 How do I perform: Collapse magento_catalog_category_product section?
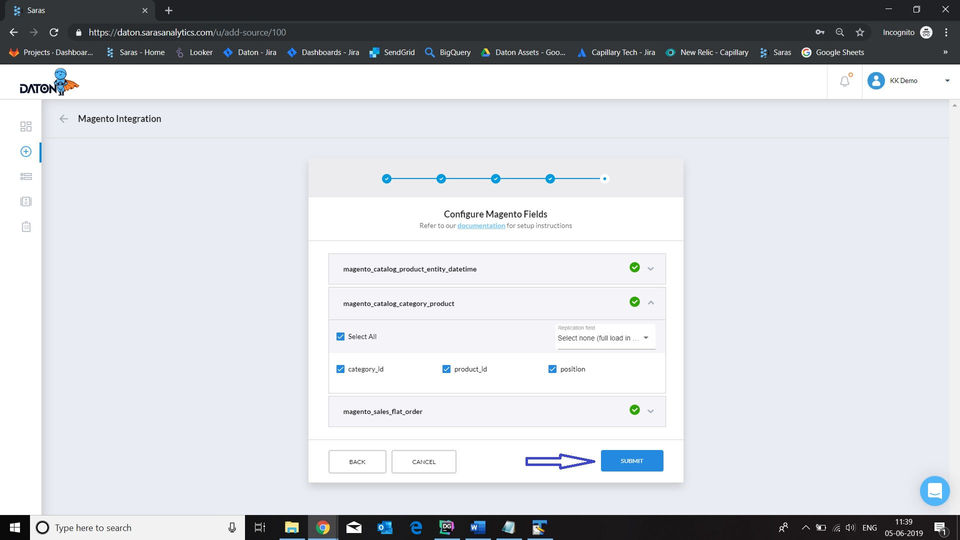tap(651, 303)
